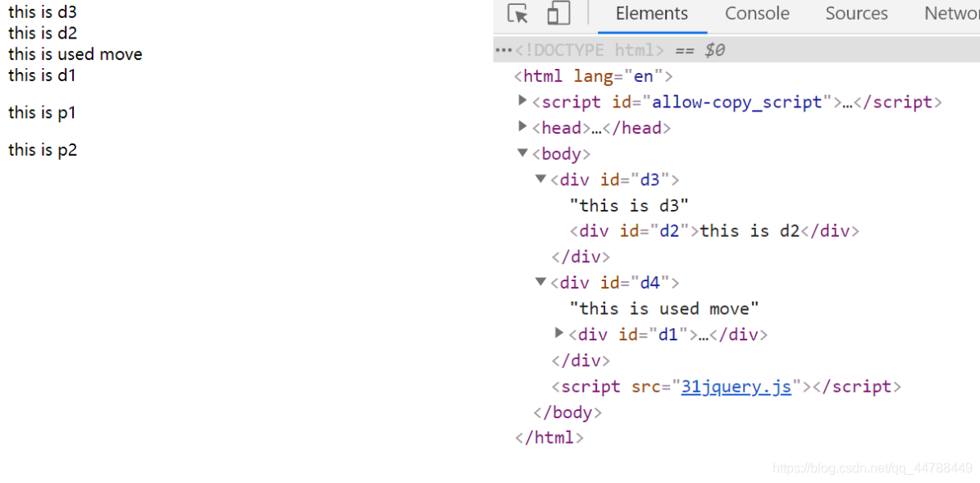Open the Console tab
Viewport: 980px width, 483px height.
pyautogui.click(x=757, y=14)
